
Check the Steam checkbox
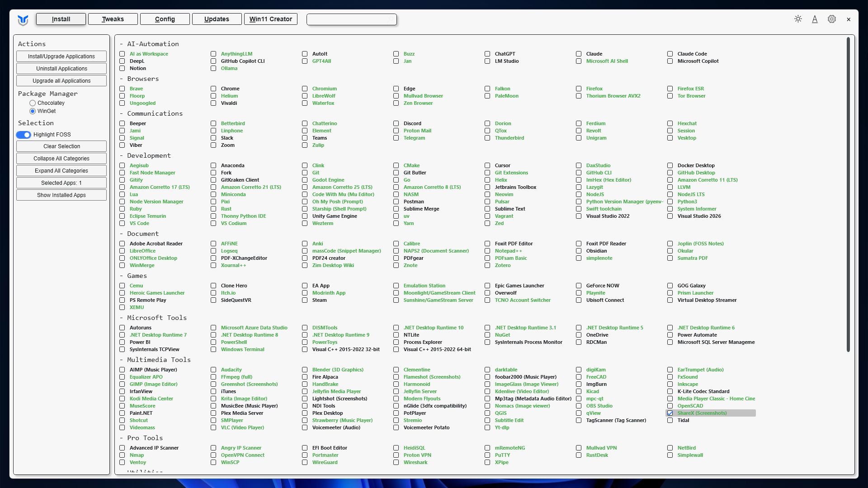(305, 300)
